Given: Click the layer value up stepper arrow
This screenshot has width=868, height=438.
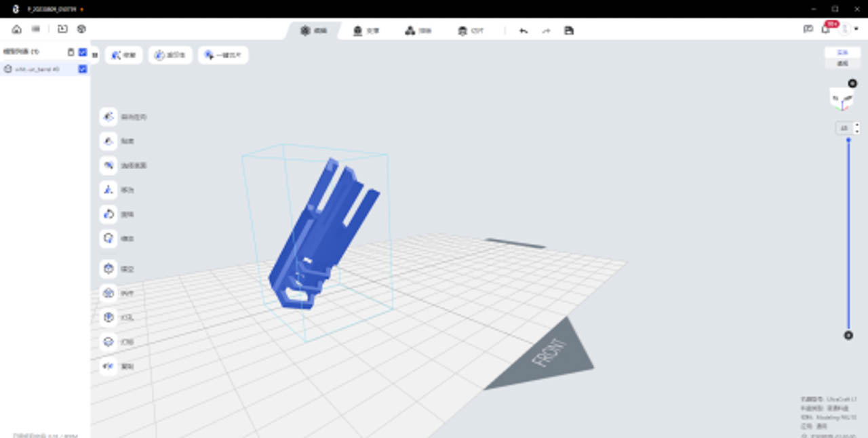Looking at the screenshot, I should point(857,125).
